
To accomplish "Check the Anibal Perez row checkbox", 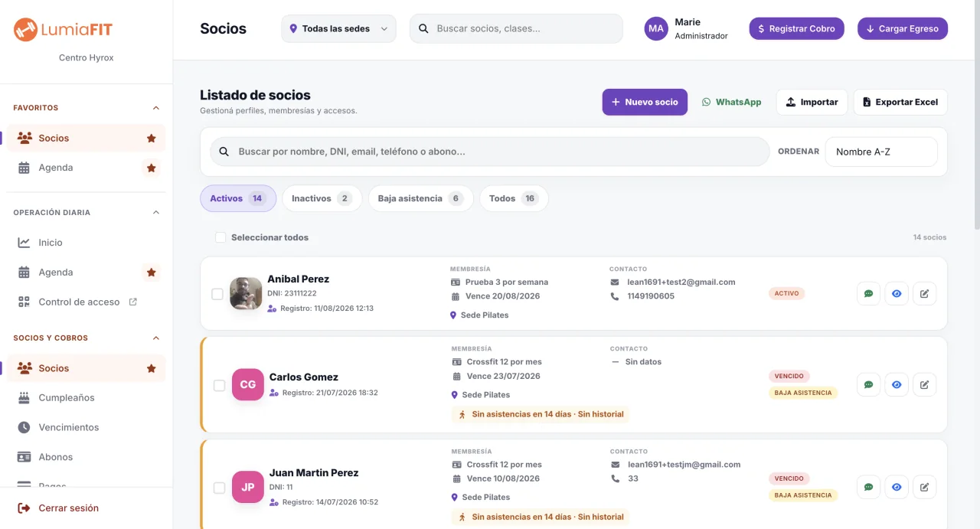I will click(x=217, y=294).
